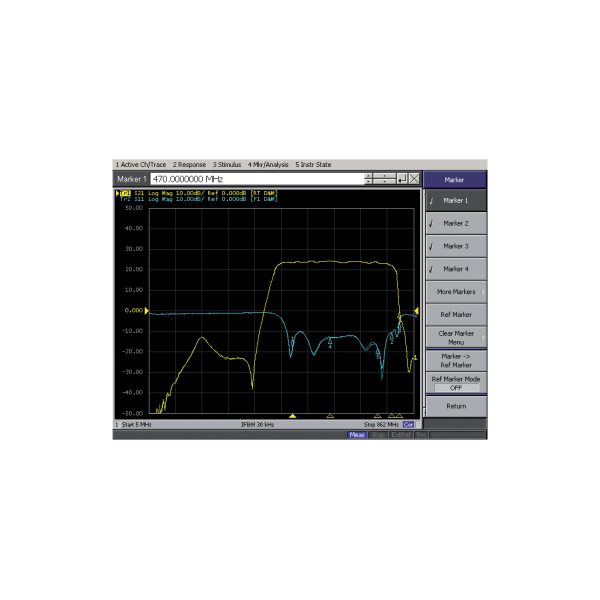Toggle the Marker 1 softkey
This screenshot has height=600, width=600.
pos(456,201)
